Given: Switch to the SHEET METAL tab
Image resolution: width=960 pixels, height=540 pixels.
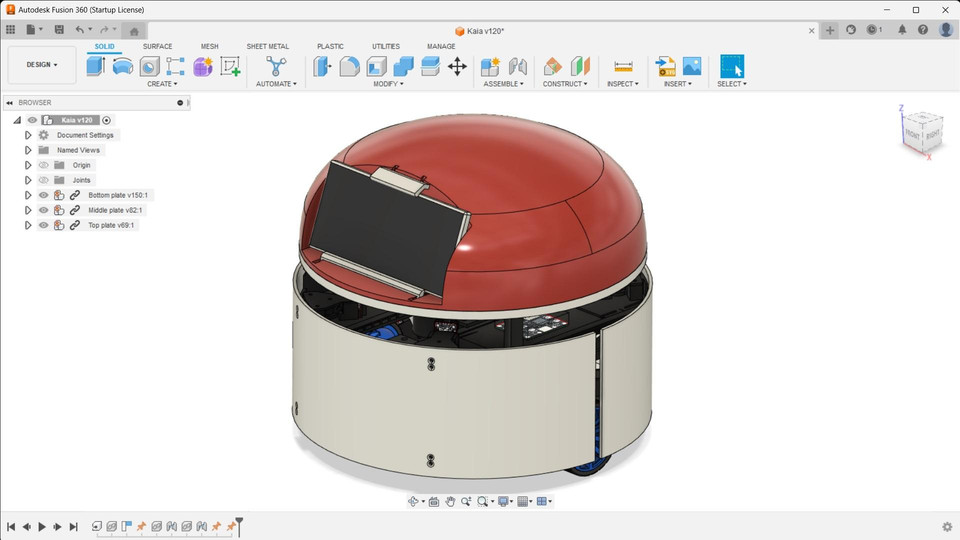Looking at the screenshot, I should click(x=268, y=47).
